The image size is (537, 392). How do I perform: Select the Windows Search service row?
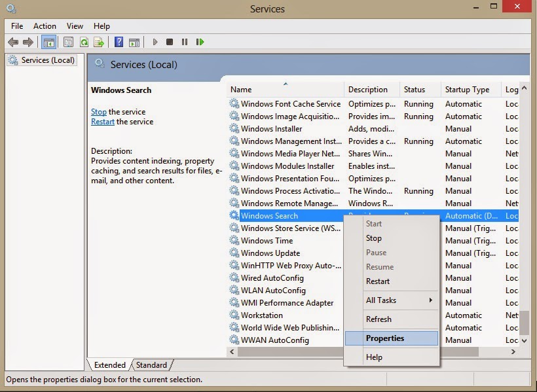coord(373,216)
